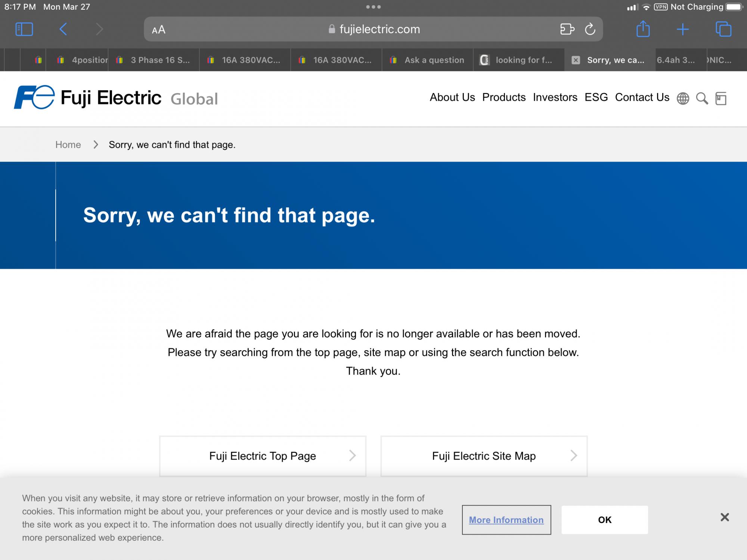Add a new Safari tab
Image resolution: width=747 pixels, height=560 pixels.
(683, 29)
